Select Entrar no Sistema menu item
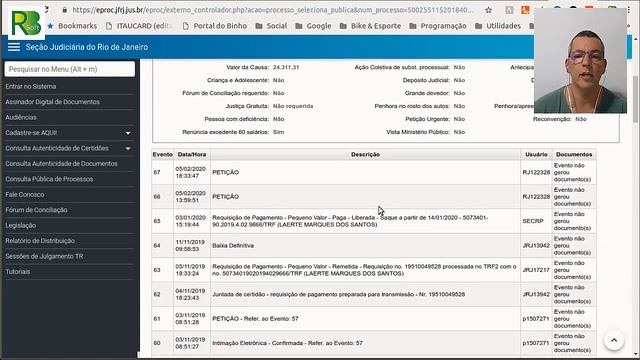The height and width of the screenshot is (360, 640). (31, 87)
